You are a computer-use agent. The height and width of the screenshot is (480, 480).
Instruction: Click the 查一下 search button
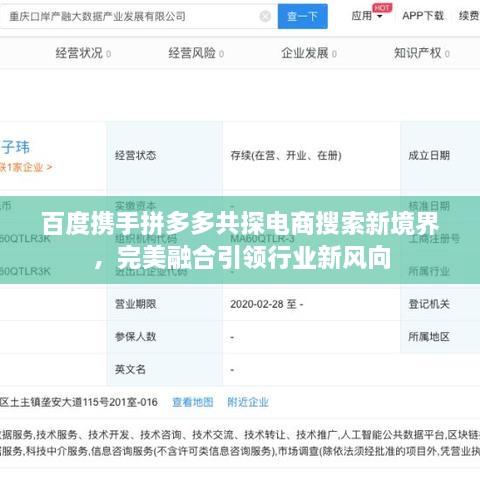pyautogui.click(x=303, y=16)
